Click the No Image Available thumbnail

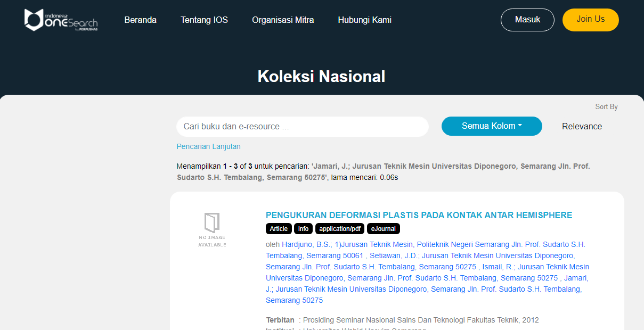[x=212, y=229]
